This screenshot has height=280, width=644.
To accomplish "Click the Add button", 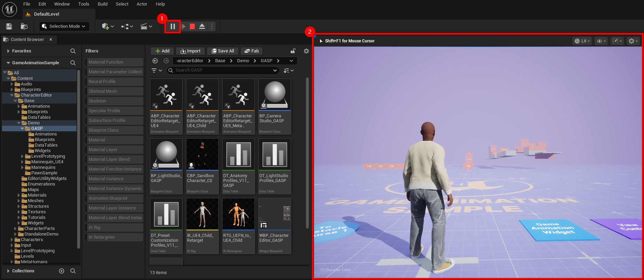I will coord(162,51).
